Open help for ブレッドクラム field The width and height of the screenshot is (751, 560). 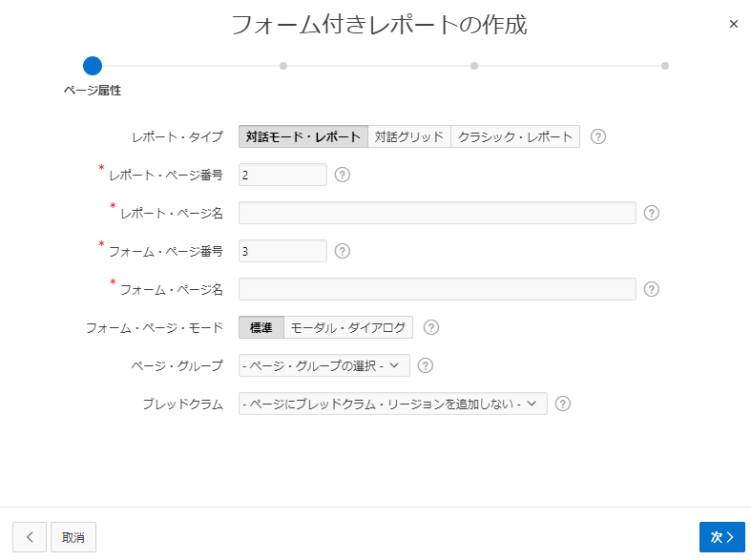pos(562,404)
